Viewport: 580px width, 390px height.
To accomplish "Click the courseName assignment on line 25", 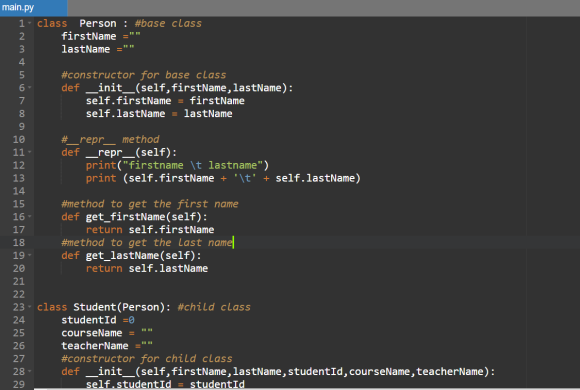I will (107, 333).
